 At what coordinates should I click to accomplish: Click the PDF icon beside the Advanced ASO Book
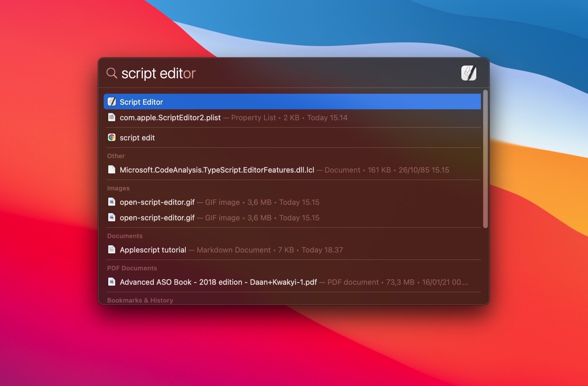pyautogui.click(x=112, y=282)
